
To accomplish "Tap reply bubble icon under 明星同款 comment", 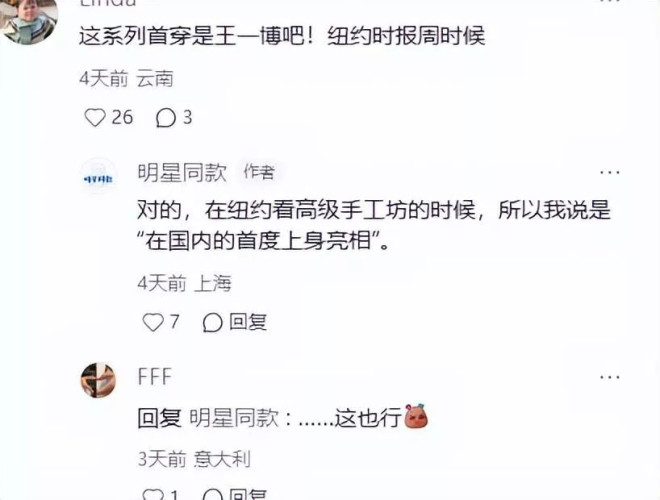I will (213, 323).
